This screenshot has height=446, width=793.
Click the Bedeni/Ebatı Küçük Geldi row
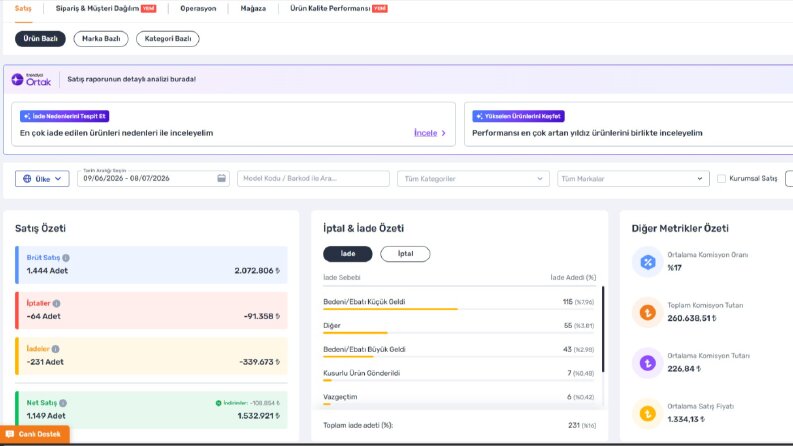[459, 302]
